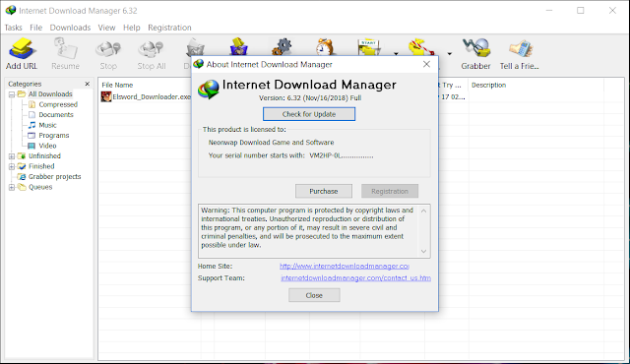630x364 pixels.
Task: Select the Compressed category
Action: pos(58,104)
